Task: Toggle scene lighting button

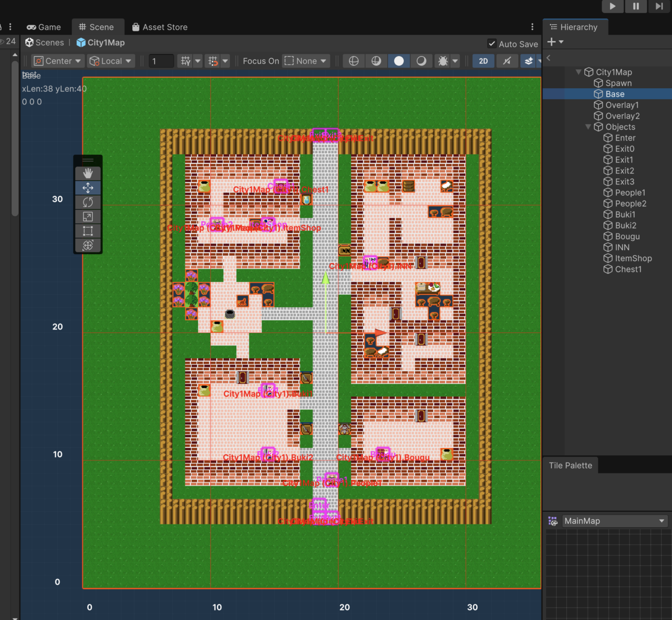Action: pyautogui.click(x=507, y=61)
